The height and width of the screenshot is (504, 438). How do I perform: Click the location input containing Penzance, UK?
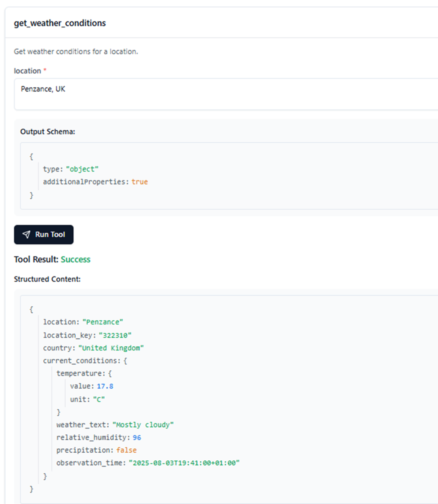click(x=226, y=94)
